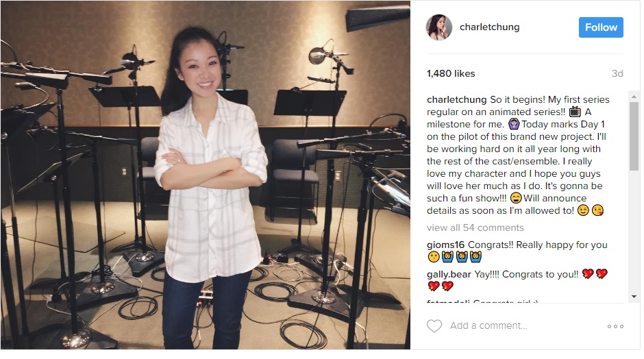Click the grinning emoji before 'Will announce'
This screenshot has width=644, height=359.
(x=516, y=198)
